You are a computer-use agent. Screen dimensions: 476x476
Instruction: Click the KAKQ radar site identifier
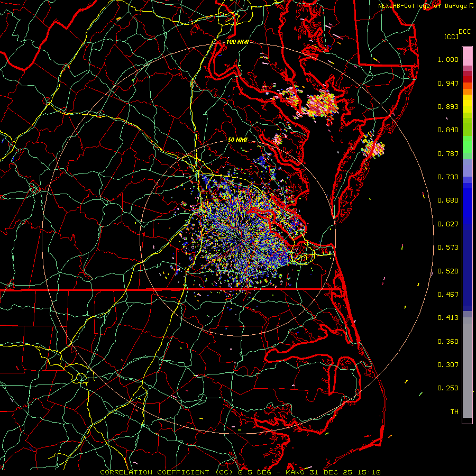(x=296, y=472)
